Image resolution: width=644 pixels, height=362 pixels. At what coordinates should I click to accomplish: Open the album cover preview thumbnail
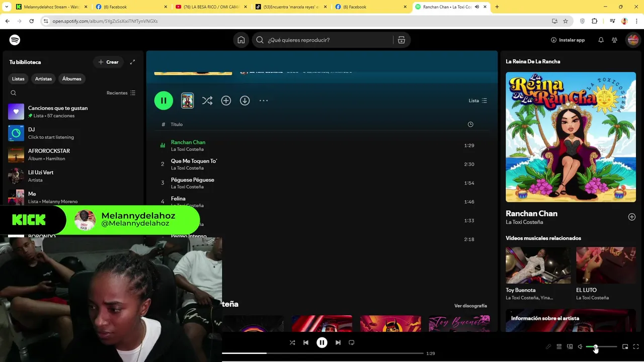187,101
